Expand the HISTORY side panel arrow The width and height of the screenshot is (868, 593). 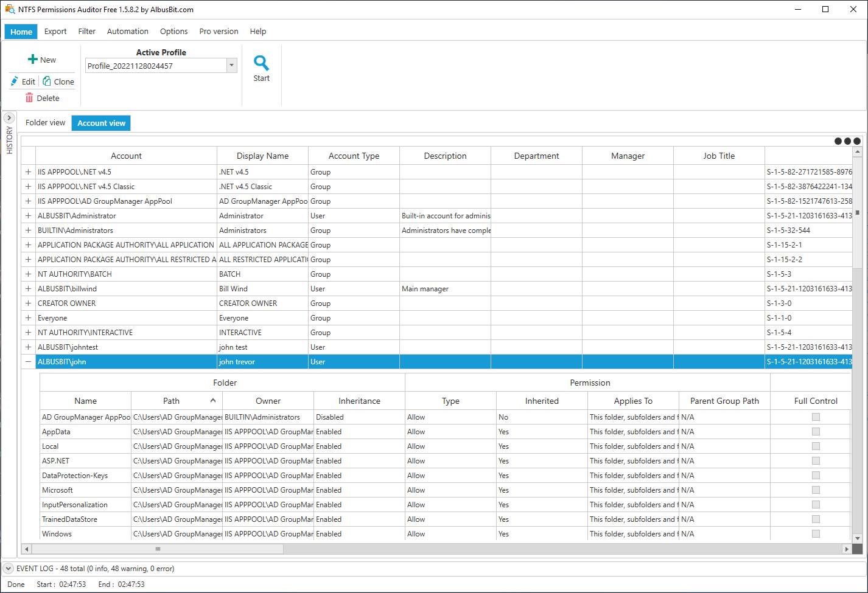click(x=9, y=118)
